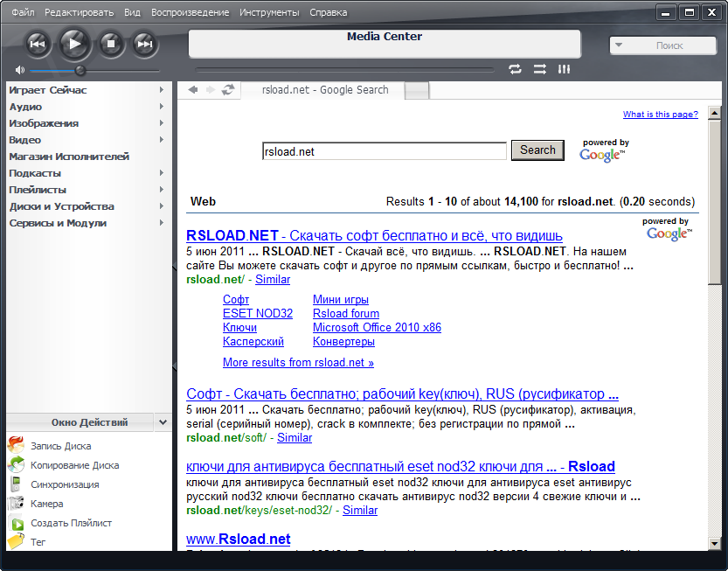The width and height of the screenshot is (728, 571).
Task: Open a new blank browser tab
Action: [417, 91]
